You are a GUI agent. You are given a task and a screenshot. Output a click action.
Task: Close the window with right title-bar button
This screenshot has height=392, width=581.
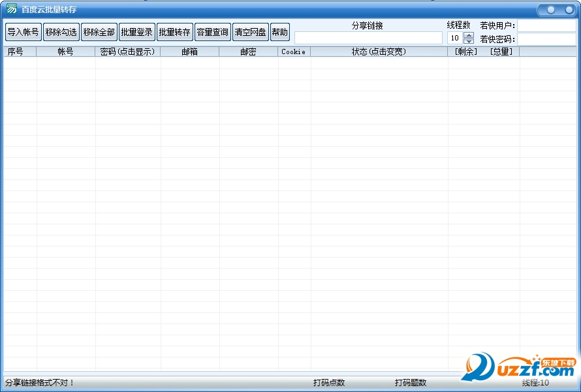pos(569,10)
